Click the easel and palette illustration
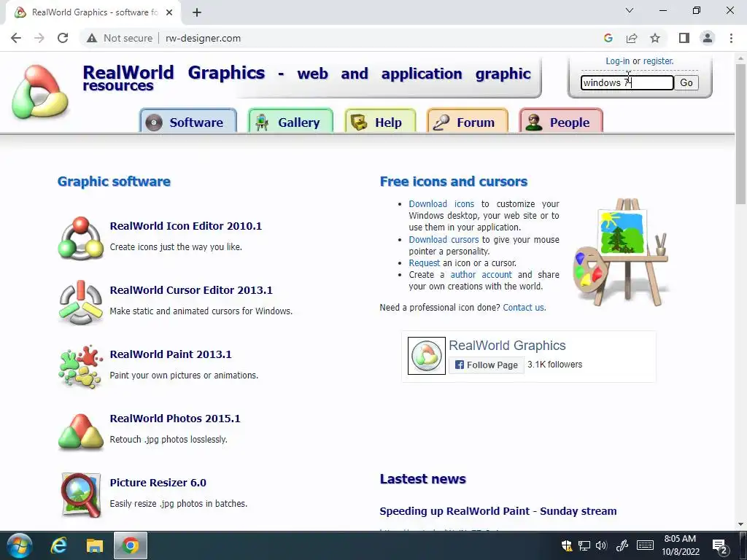747x560 pixels. (x=622, y=252)
